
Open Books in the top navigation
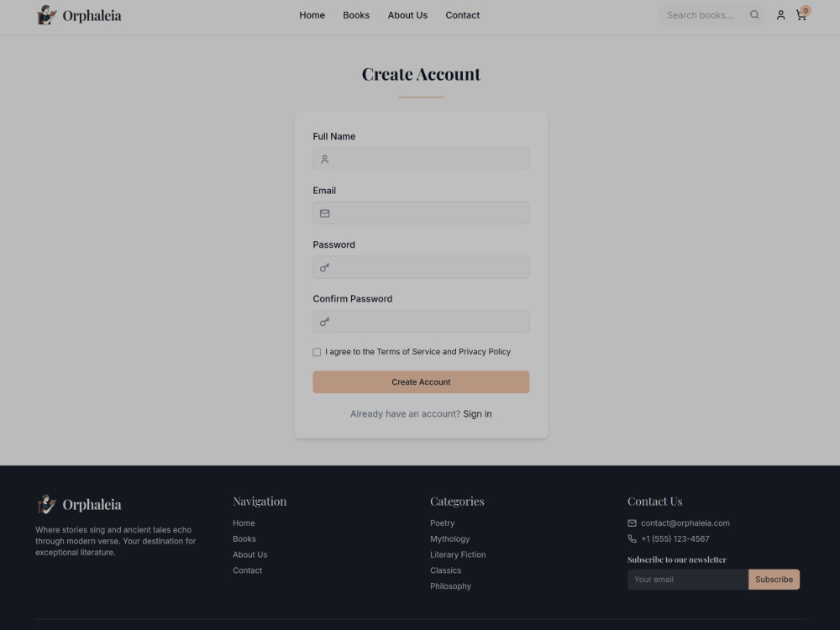356,15
